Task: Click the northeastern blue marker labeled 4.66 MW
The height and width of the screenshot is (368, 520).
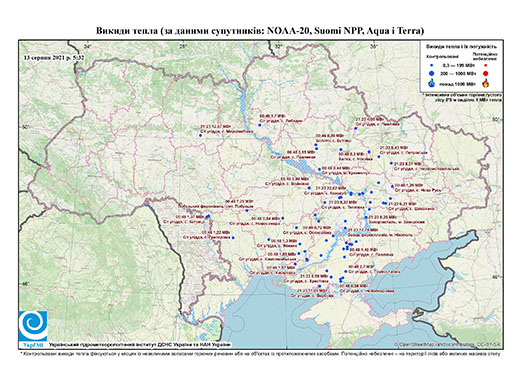Action: (x=356, y=128)
